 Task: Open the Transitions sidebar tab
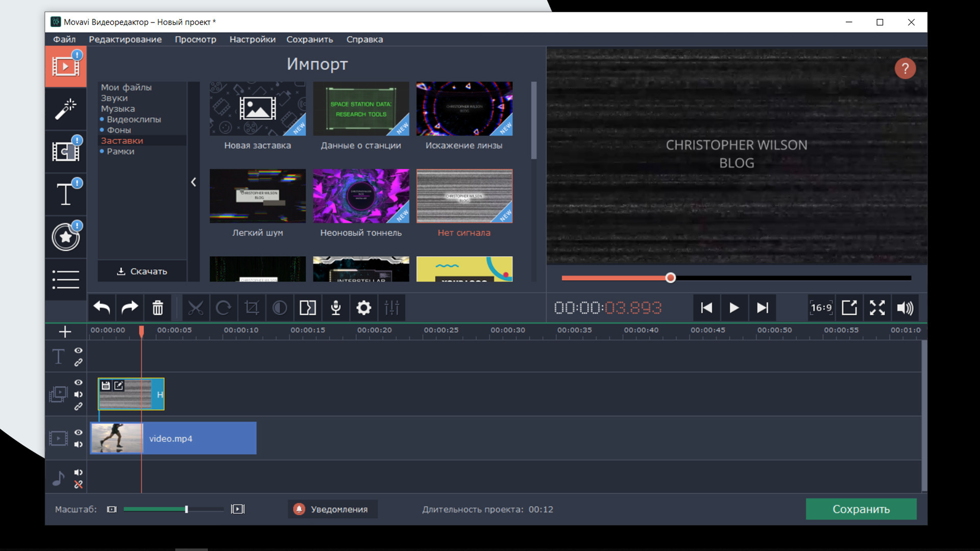click(x=65, y=151)
